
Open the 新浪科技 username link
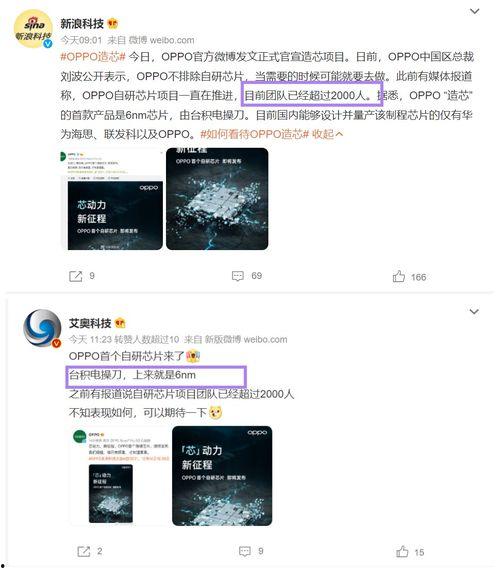coord(82,24)
